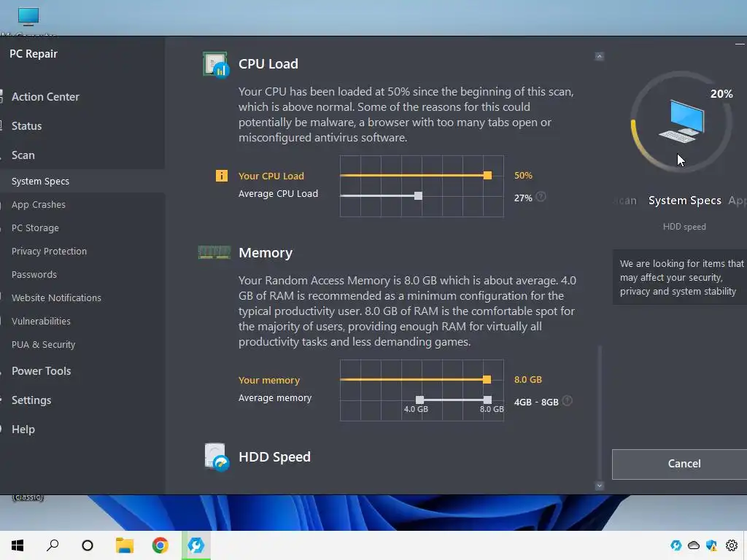Open Help in sidebar
The image size is (747, 560).
tap(23, 429)
